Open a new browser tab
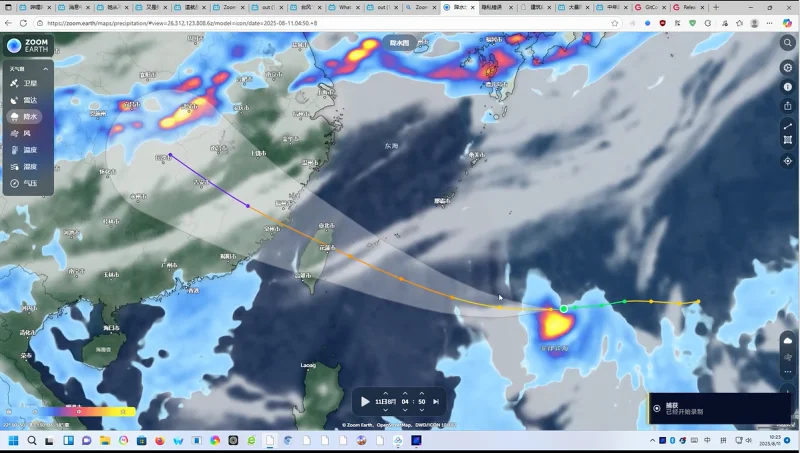 [x=716, y=7]
